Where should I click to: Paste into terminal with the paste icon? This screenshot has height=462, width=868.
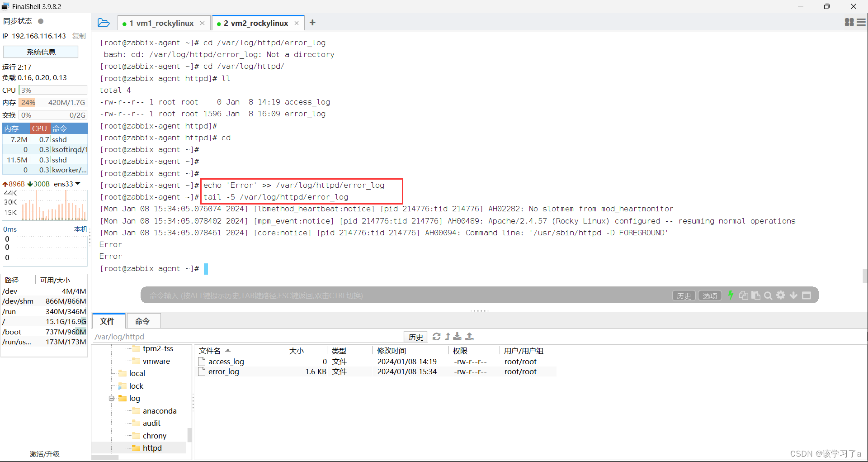755,295
